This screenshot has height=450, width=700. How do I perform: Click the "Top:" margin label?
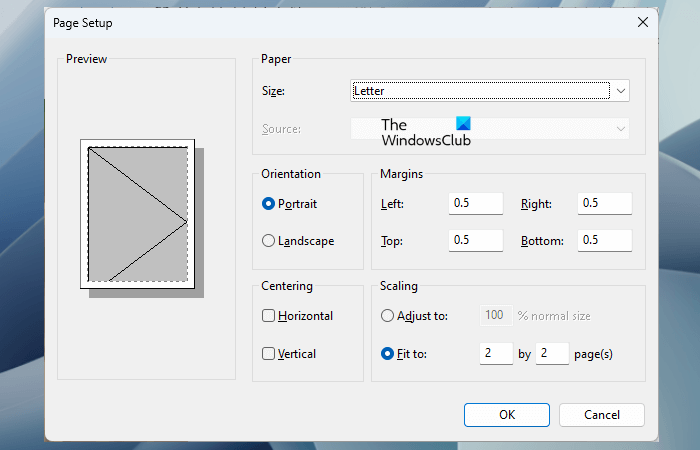pyautogui.click(x=392, y=241)
